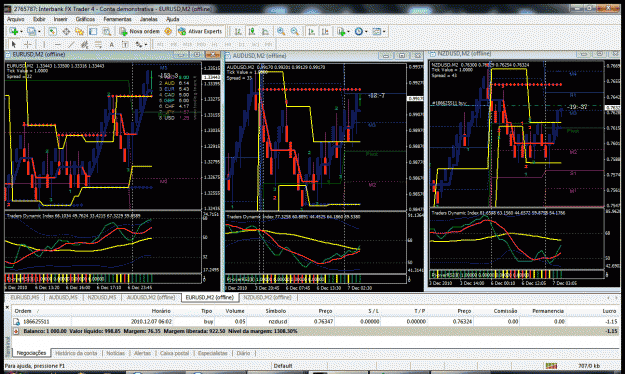This screenshot has height=374, width=625.
Task: Toggle chart auto scroll icon
Action: [x=311, y=31]
